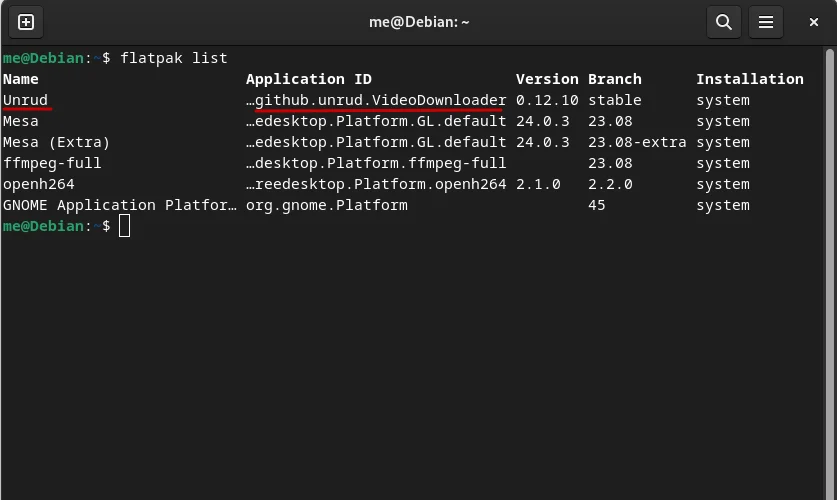
Task: Click the github.unrud.VideoDownloader application ID
Action: pos(376,100)
